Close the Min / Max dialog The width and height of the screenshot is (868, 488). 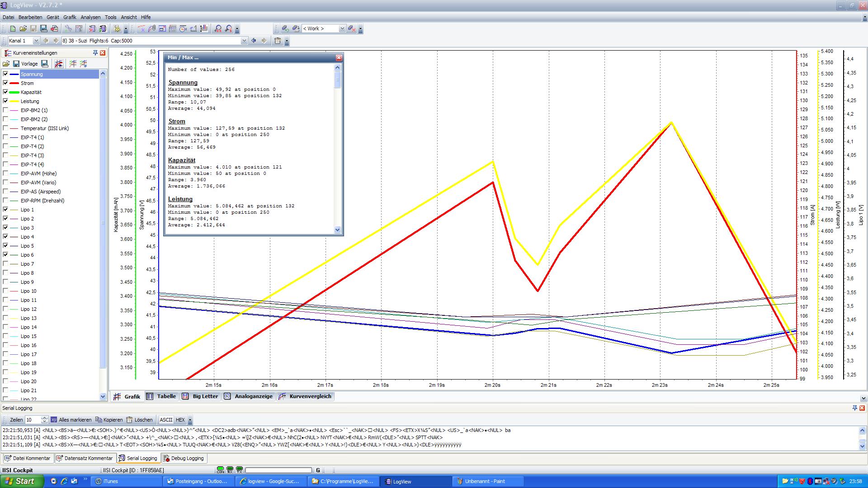coord(339,57)
